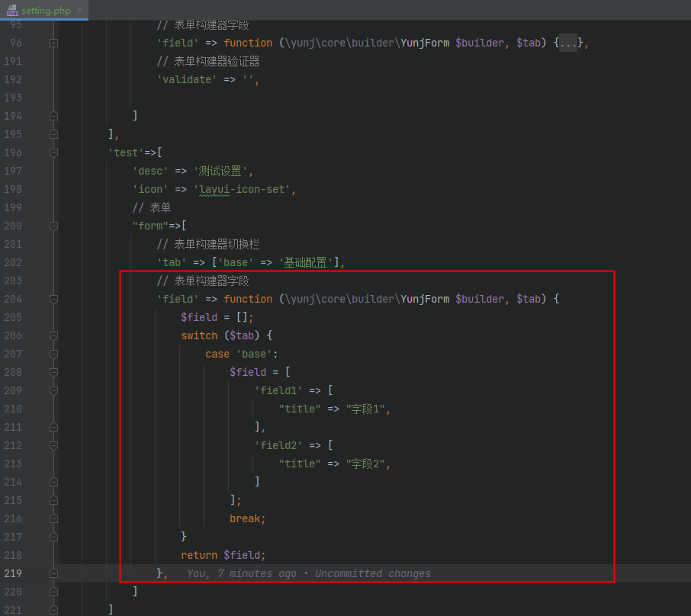This screenshot has height=616, width=691.
Task: Click line number 191 in gutter
Action: (13, 61)
